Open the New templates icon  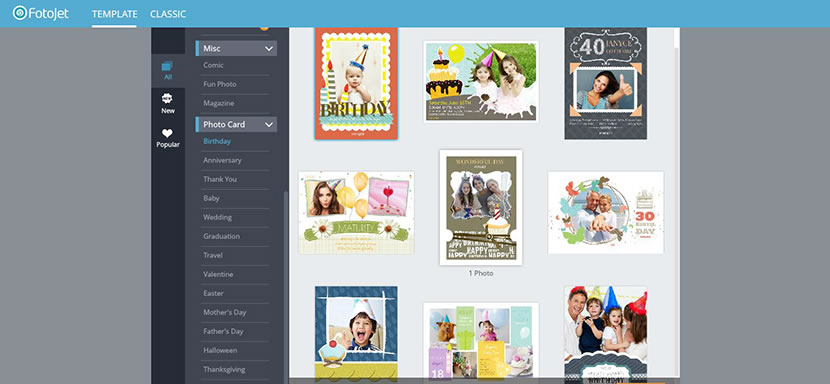(168, 104)
